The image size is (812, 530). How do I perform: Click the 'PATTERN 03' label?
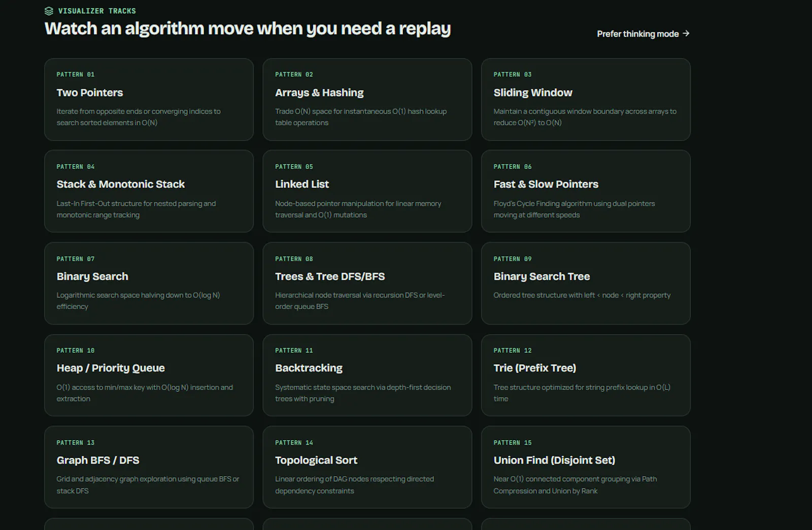click(x=513, y=75)
